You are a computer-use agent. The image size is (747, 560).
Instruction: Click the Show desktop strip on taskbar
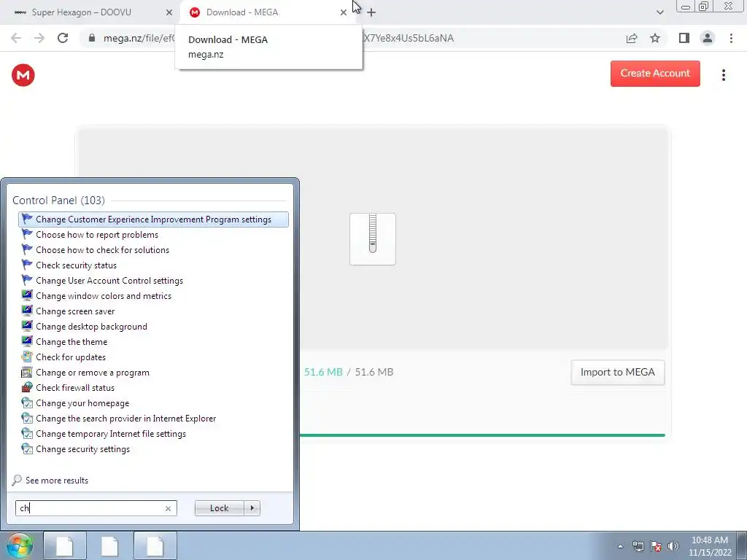tap(741, 545)
